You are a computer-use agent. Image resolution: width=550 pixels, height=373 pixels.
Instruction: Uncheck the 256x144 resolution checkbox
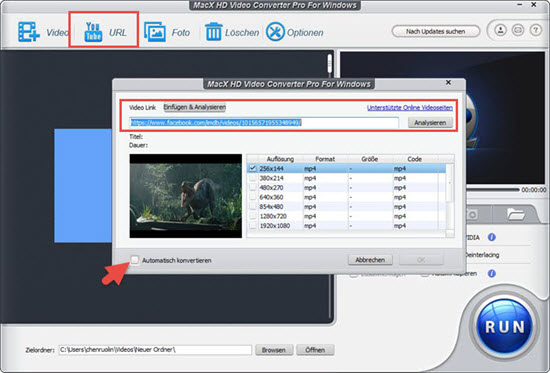point(253,168)
